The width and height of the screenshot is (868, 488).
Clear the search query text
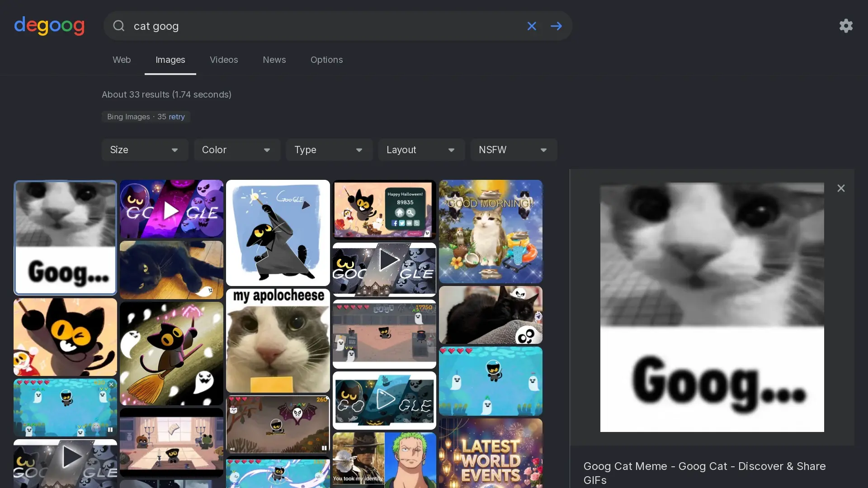pos(532,26)
